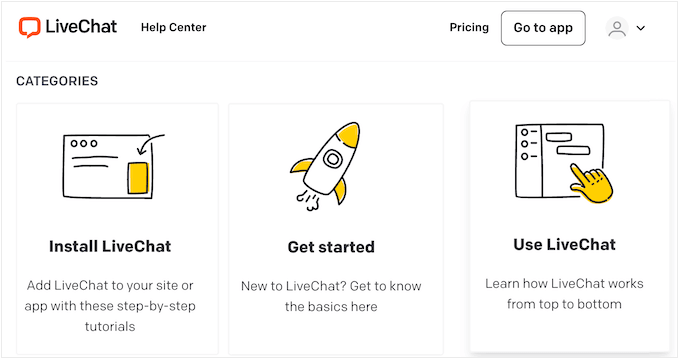Click the user profile avatar icon
Screen dimensions: 680x360
coord(617,28)
